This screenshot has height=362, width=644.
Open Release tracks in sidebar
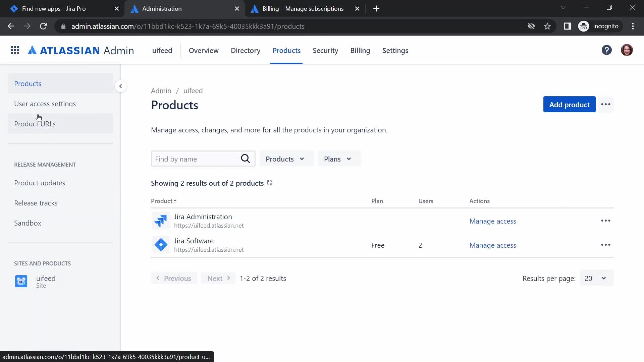click(36, 203)
